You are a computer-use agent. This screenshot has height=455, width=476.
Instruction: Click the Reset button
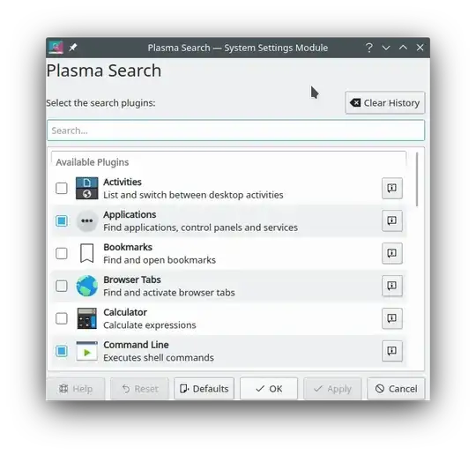coord(139,389)
